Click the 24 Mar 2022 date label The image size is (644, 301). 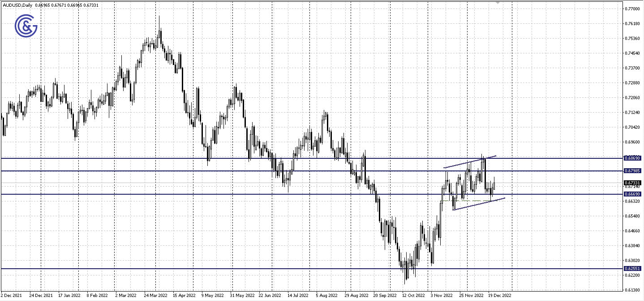(155, 296)
